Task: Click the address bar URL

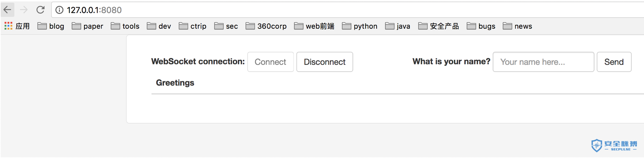Action: 94,10
